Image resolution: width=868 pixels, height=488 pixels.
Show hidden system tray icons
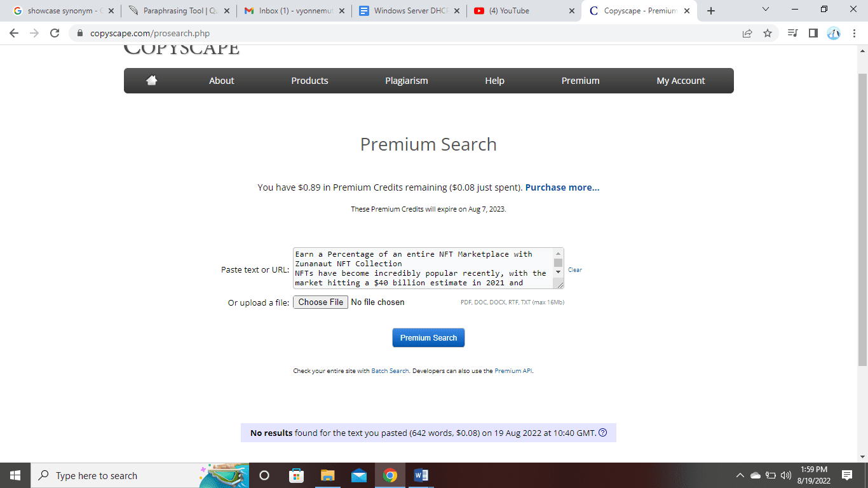point(740,475)
